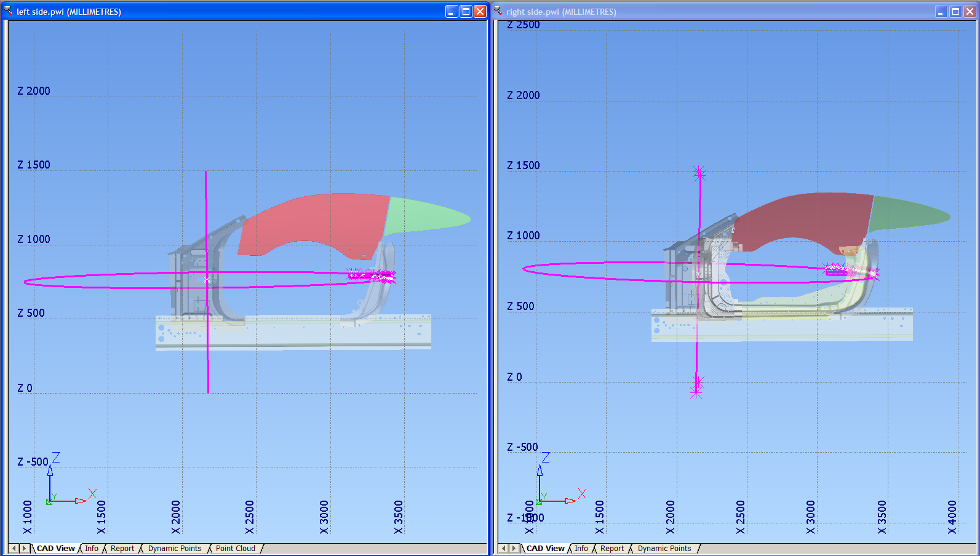Pick the green hood surface in the left view
Image resolution: width=980 pixels, height=556 pixels.
click(x=424, y=216)
